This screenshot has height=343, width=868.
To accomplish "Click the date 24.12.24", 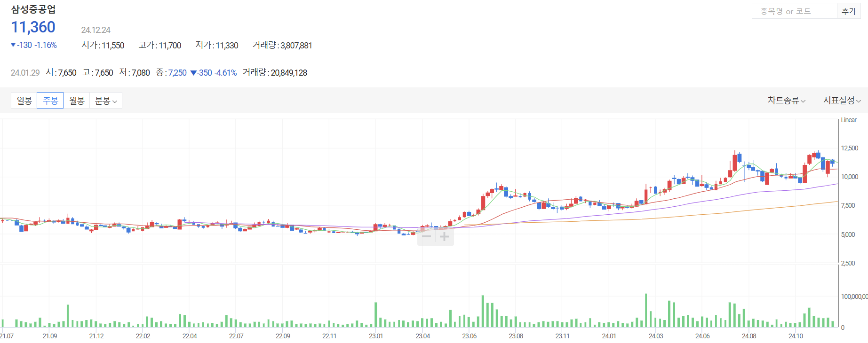I will [x=96, y=30].
